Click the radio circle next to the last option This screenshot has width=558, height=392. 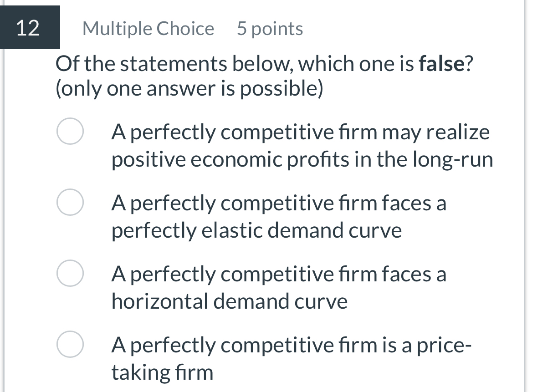pos(70,345)
